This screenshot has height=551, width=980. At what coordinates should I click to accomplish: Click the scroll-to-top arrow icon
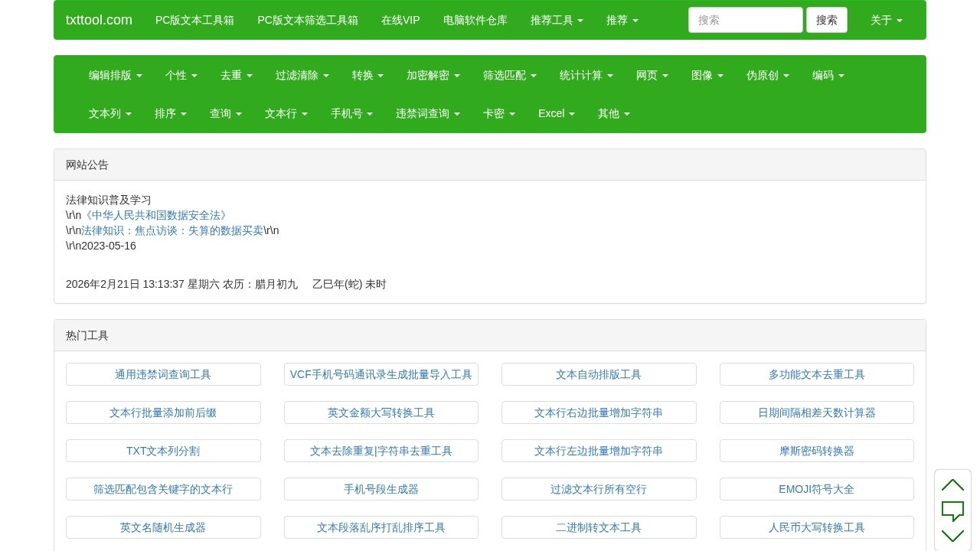click(x=952, y=485)
